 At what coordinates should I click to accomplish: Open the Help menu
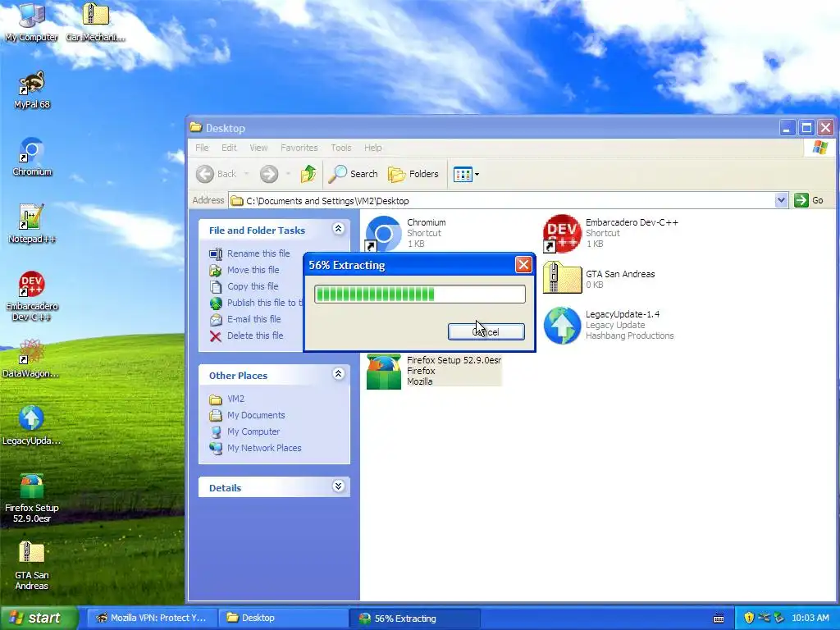click(x=373, y=148)
